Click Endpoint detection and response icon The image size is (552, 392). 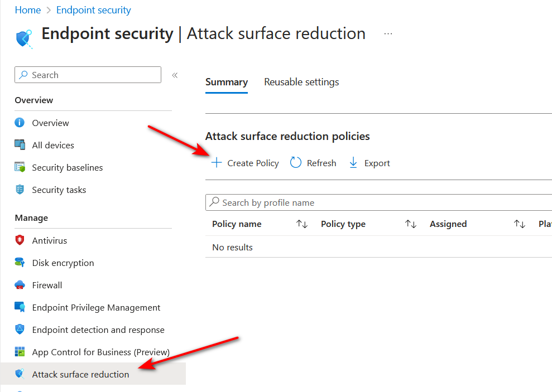point(20,330)
